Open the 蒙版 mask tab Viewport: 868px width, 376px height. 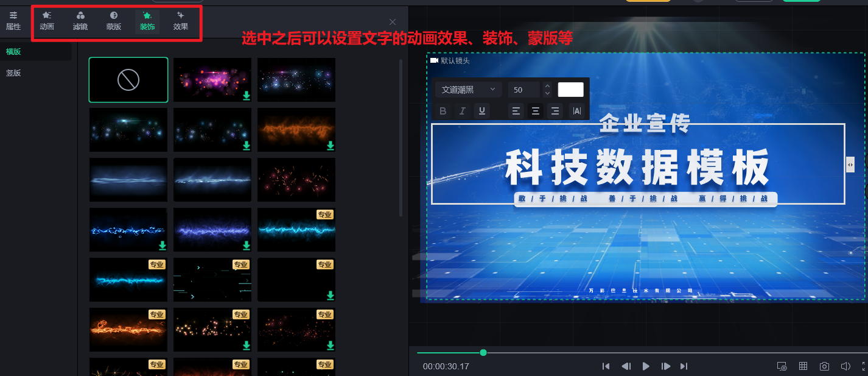114,21
